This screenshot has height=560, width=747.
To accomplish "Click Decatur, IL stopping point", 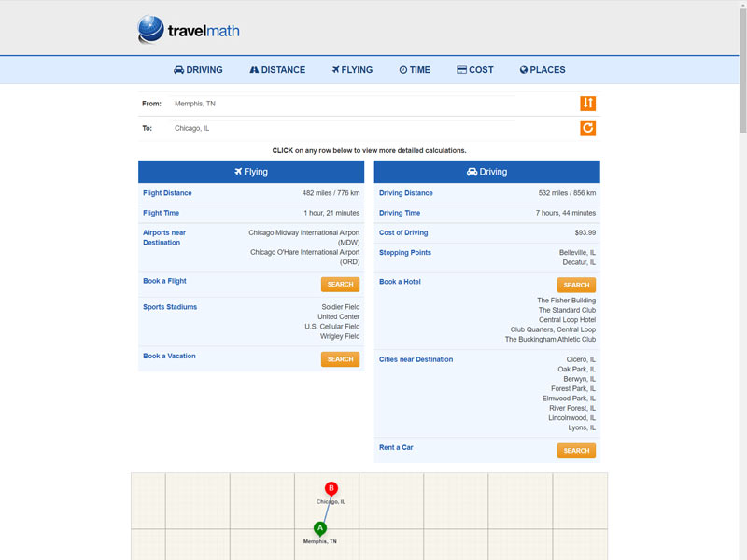I will pos(579,262).
